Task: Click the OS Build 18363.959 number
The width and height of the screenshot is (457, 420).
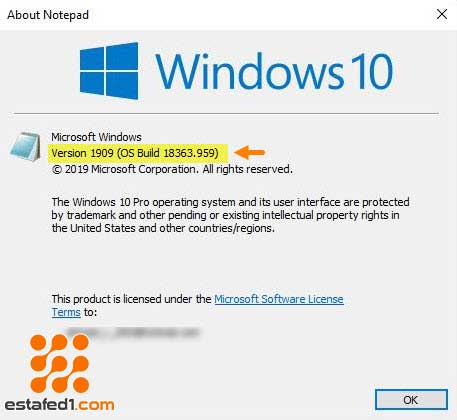Action: tap(168, 153)
